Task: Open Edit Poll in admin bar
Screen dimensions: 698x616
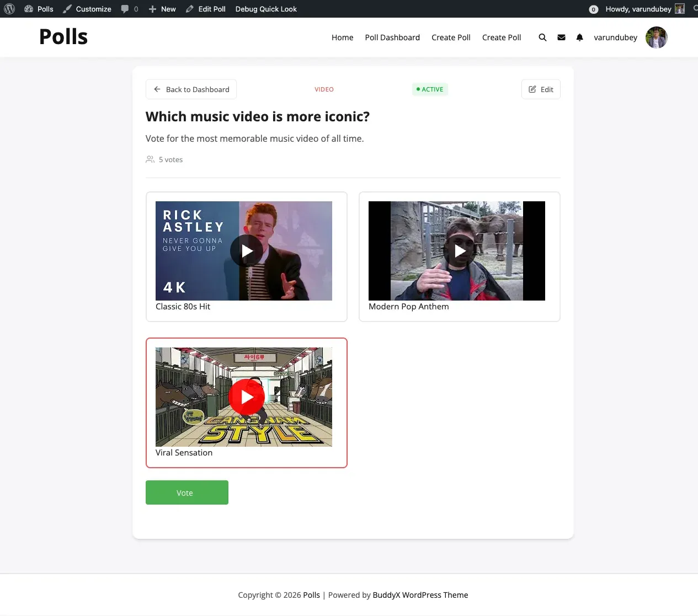Action: [206, 9]
